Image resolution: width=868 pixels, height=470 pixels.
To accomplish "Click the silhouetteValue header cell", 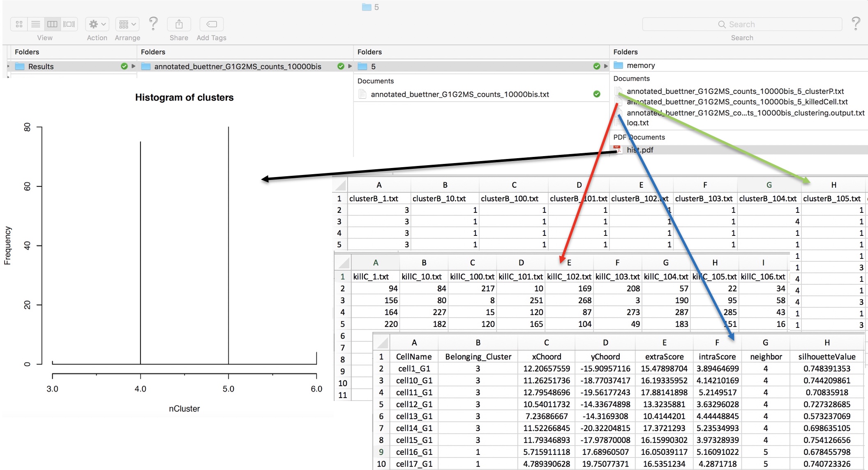I will click(827, 357).
